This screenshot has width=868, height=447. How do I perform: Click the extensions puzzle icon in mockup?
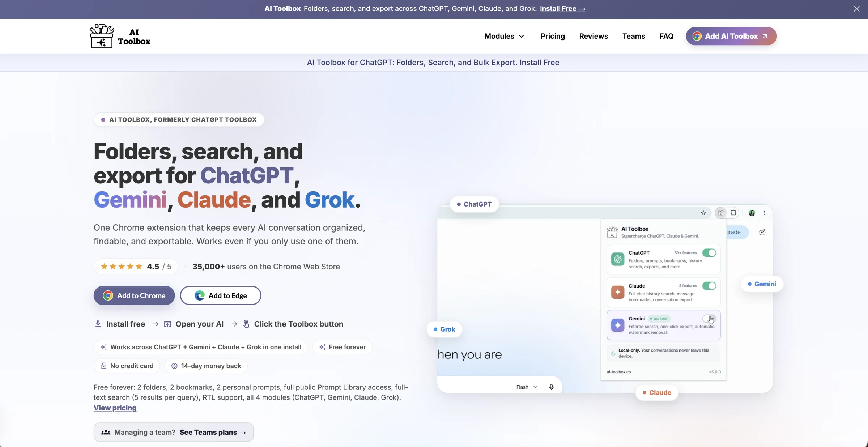tap(733, 213)
